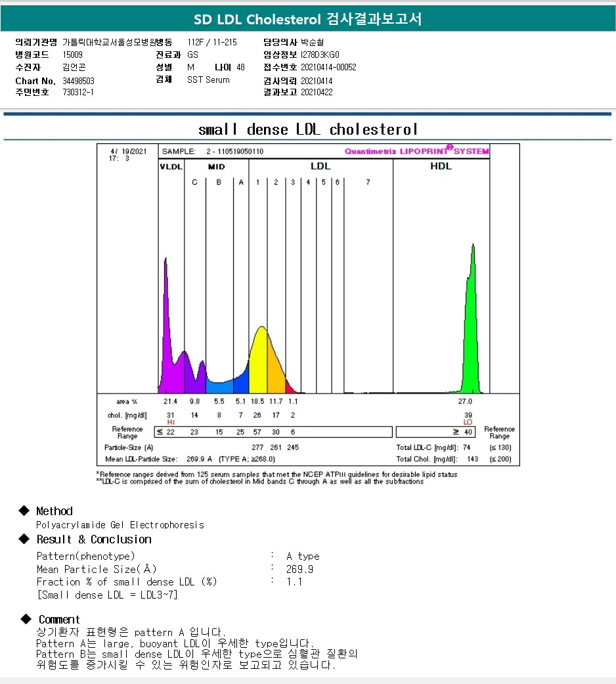Click the 'VLDL' column header
Screen dimensions: 616x684
click(171, 167)
